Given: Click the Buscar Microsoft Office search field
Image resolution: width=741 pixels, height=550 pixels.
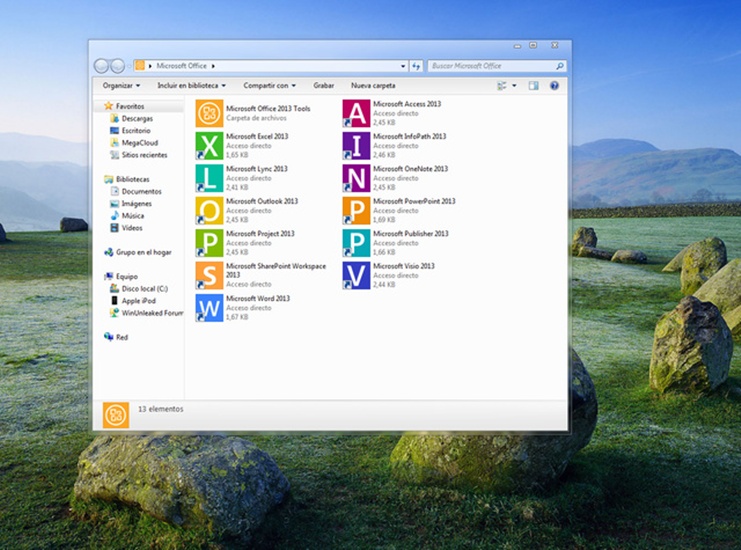Looking at the screenshot, I should coord(490,66).
